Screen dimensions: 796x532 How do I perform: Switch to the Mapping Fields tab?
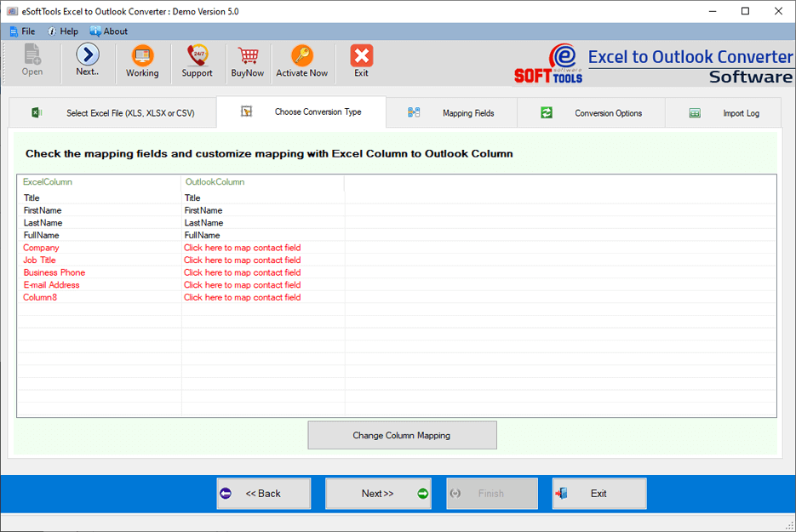(x=468, y=112)
